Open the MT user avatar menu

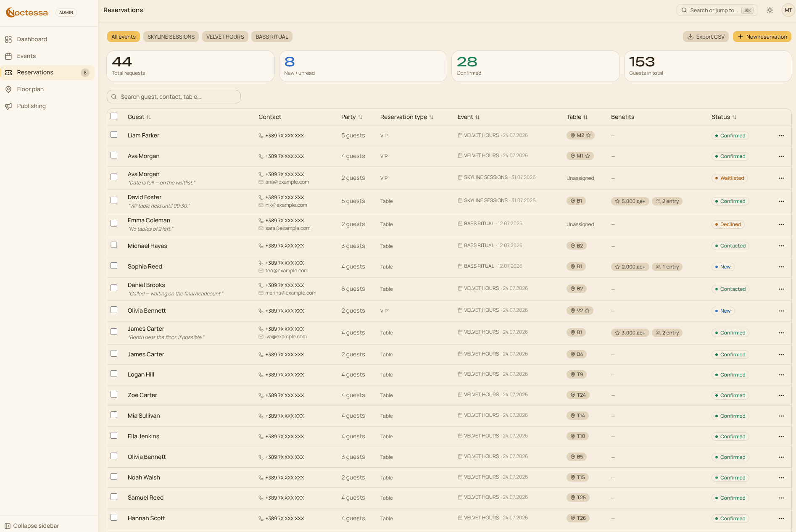click(x=788, y=10)
